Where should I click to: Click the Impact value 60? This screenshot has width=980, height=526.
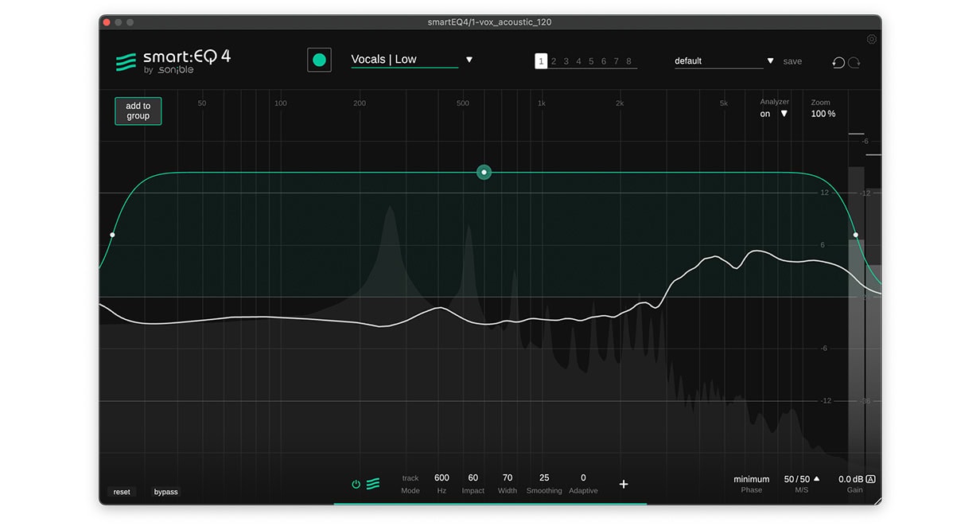pos(473,477)
